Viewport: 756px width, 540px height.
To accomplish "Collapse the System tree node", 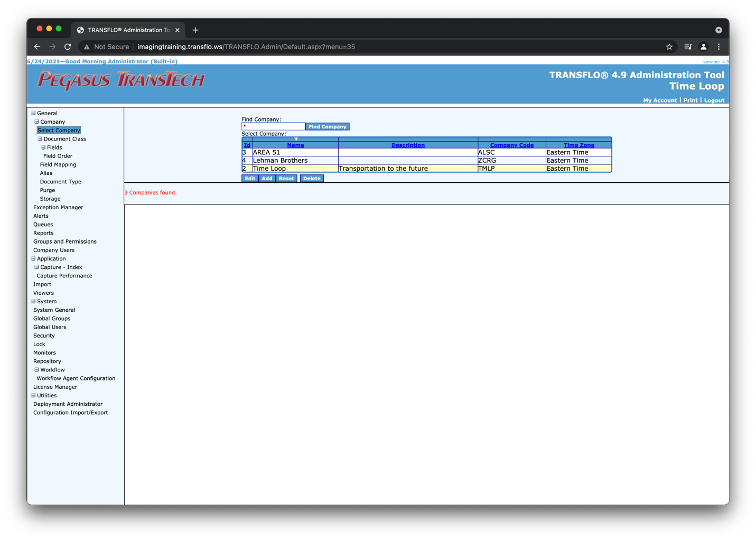I will point(33,301).
